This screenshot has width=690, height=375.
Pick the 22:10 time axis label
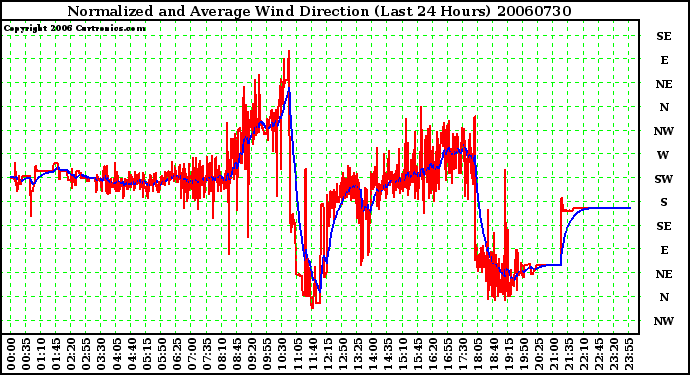pyautogui.click(x=584, y=354)
